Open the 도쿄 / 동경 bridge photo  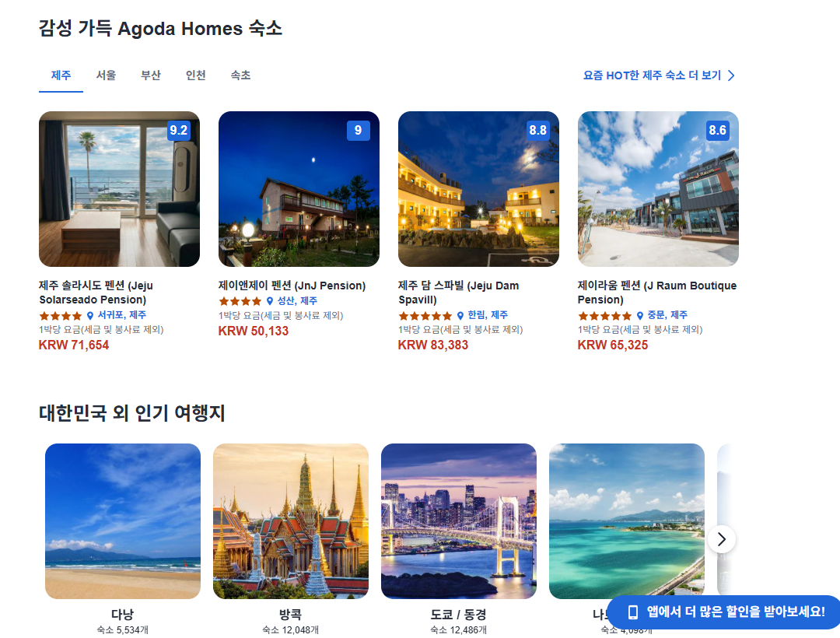pos(459,521)
